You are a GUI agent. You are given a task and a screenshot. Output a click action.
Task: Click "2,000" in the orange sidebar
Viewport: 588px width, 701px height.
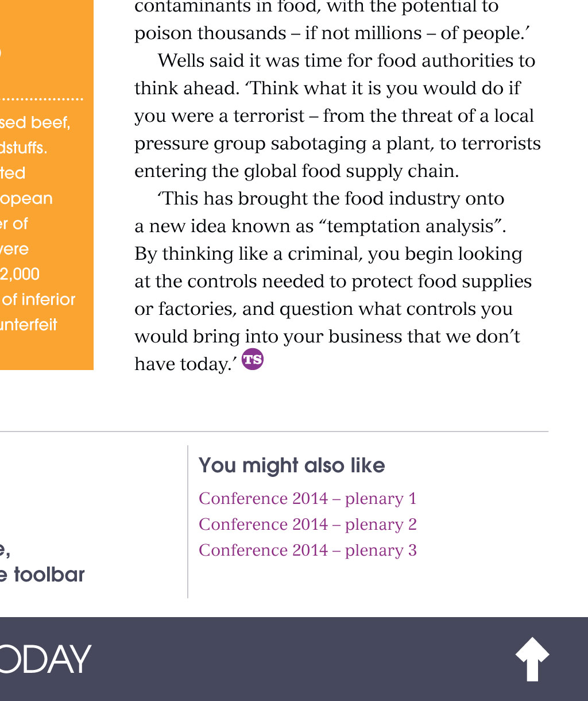[x=20, y=274]
